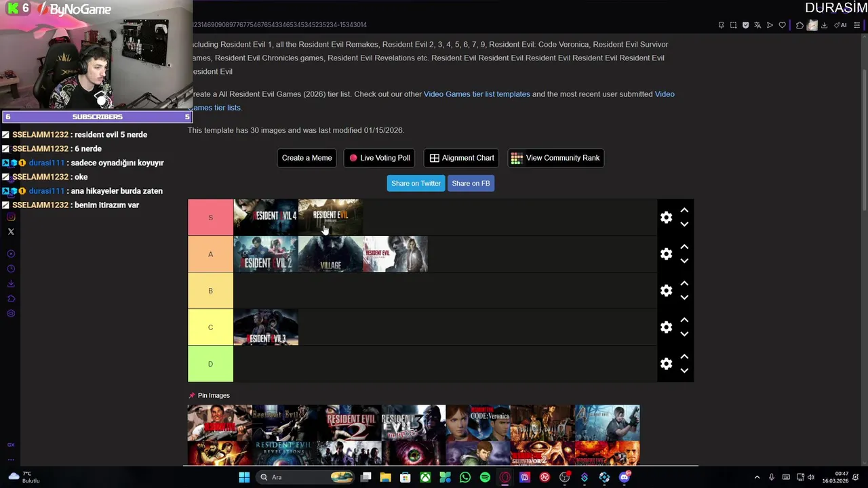868x488 pixels.
Task: Open the Windows Start menu
Action: (244, 477)
